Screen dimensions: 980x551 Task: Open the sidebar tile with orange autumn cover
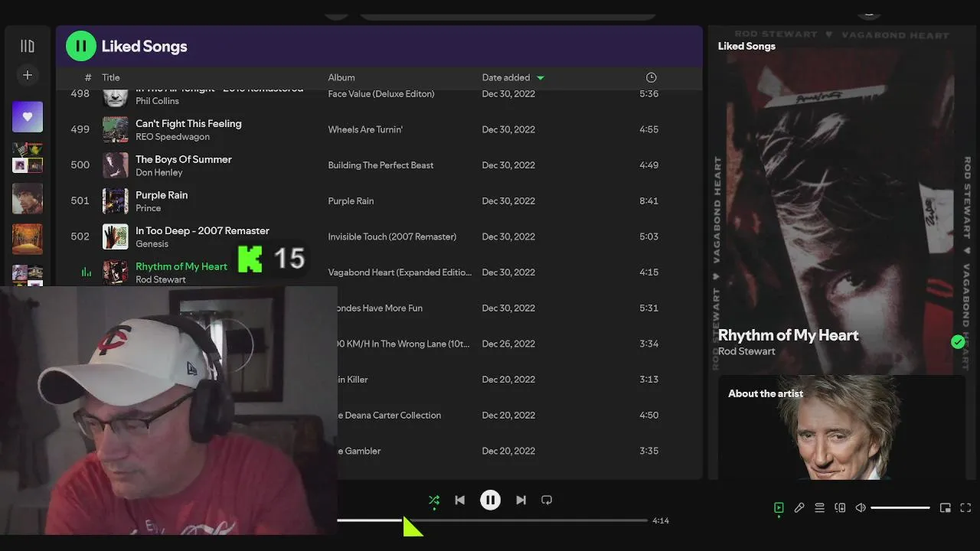coord(28,239)
